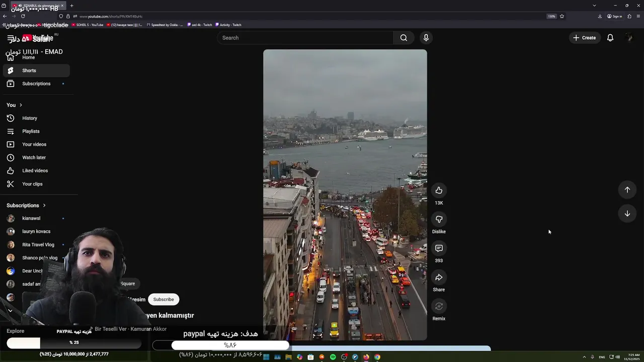This screenshot has height=362, width=644.
Task: Click the Dislike thumbs-down button
Action: click(x=439, y=219)
